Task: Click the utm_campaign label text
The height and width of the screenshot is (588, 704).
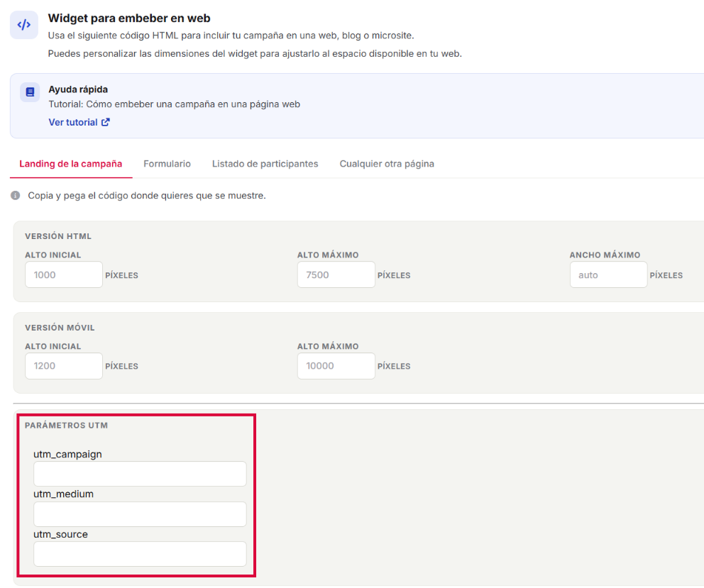Action: pyautogui.click(x=68, y=454)
